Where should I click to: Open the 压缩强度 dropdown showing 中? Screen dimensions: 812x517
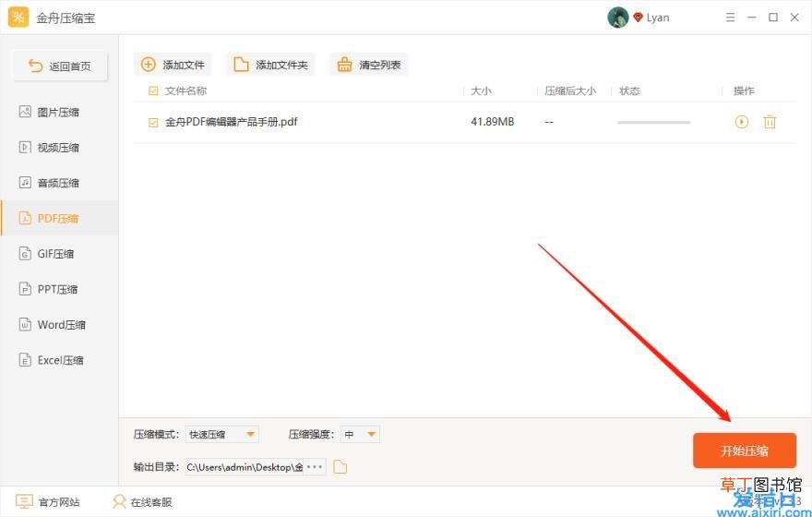(360, 434)
